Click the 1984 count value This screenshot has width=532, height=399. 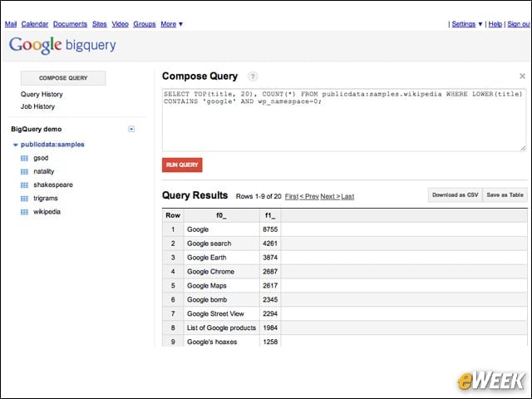[270, 328]
